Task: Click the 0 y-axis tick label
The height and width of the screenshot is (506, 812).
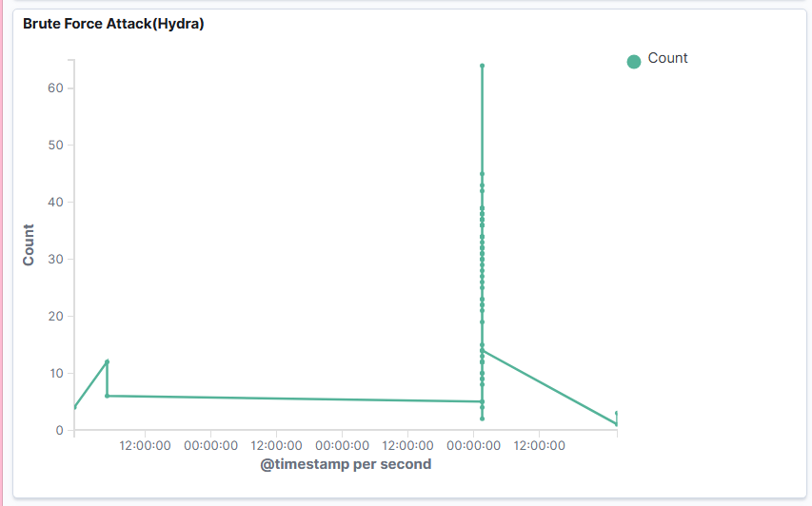Action: (60, 430)
